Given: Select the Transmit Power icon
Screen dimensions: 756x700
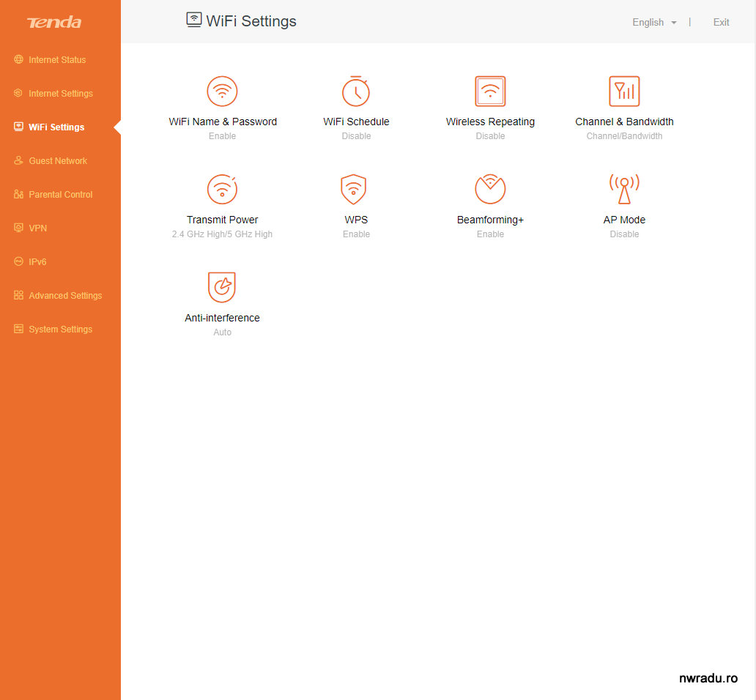Looking at the screenshot, I should pyautogui.click(x=222, y=190).
